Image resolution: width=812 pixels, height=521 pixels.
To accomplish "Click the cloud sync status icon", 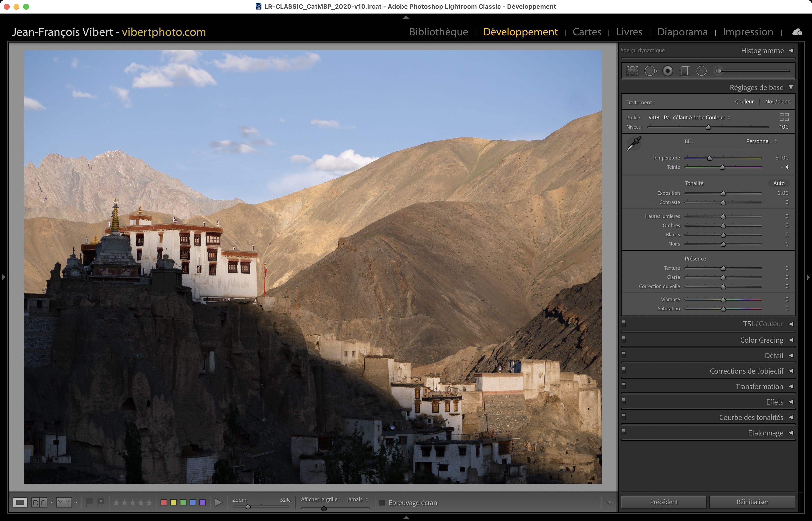I will (x=797, y=32).
